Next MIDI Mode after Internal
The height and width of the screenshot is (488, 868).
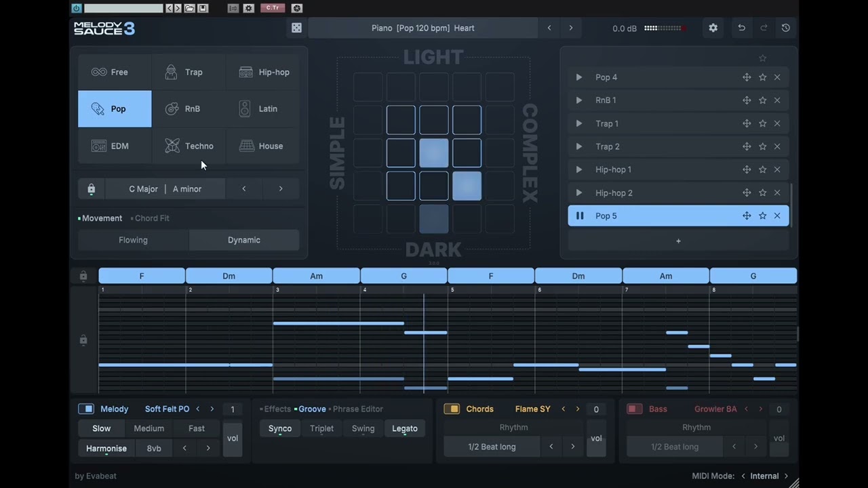pyautogui.click(x=786, y=476)
